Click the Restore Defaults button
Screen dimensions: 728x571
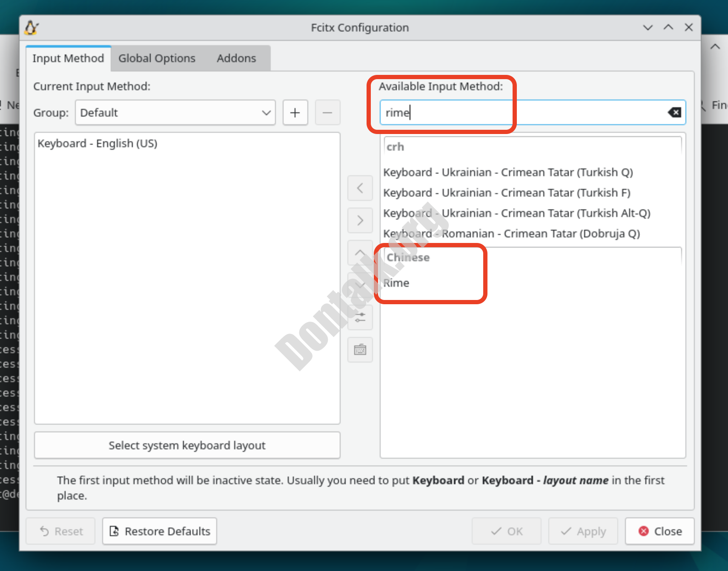click(x=160, y=531)
